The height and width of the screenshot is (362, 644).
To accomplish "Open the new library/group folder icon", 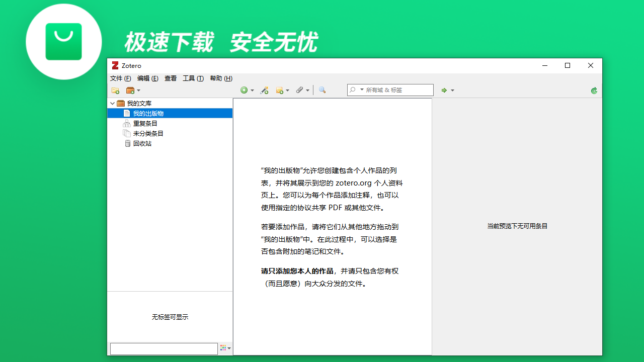I will [x=130, y=90].
